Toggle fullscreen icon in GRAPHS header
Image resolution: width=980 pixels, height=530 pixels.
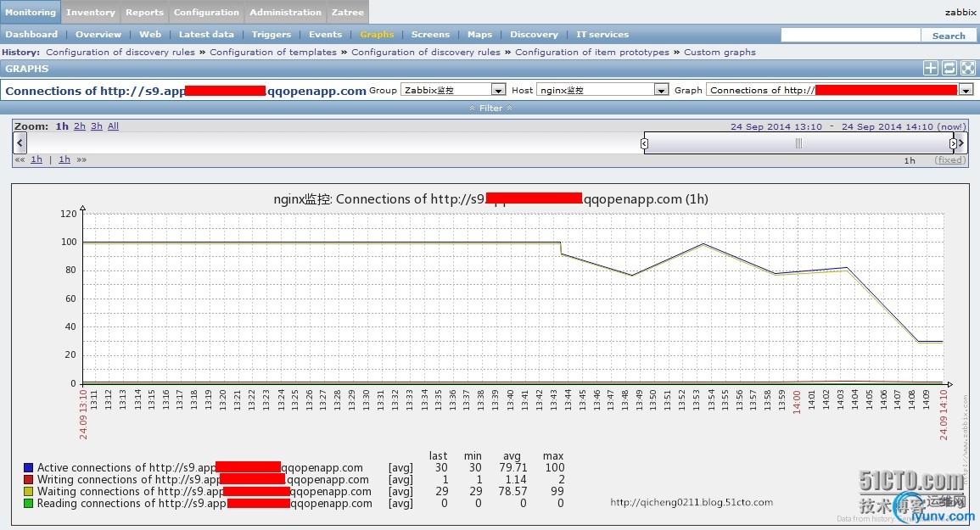tap(968, 68)
